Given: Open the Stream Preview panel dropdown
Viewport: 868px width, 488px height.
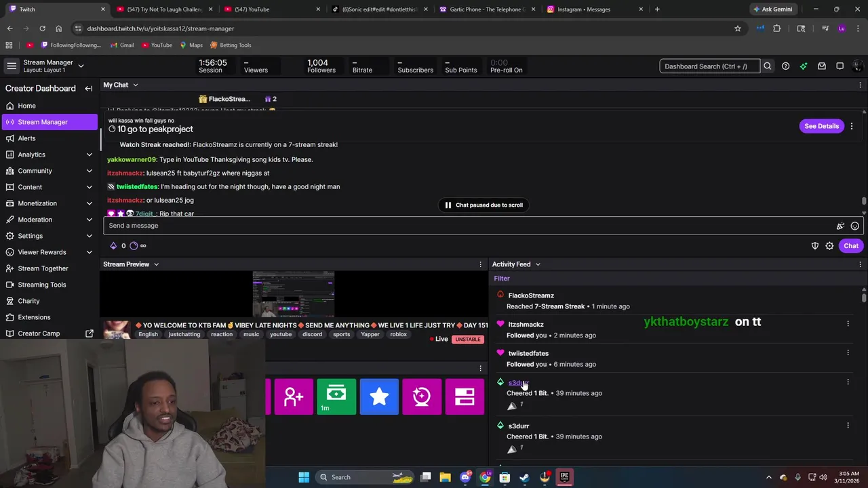Looking at the screenshot, I should tap(156, 264).
